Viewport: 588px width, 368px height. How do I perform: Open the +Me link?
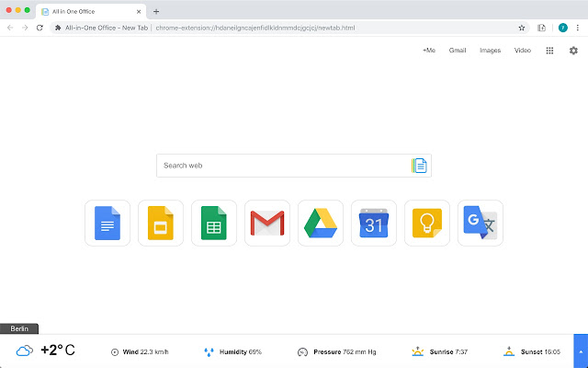click(x=429, y=51)
